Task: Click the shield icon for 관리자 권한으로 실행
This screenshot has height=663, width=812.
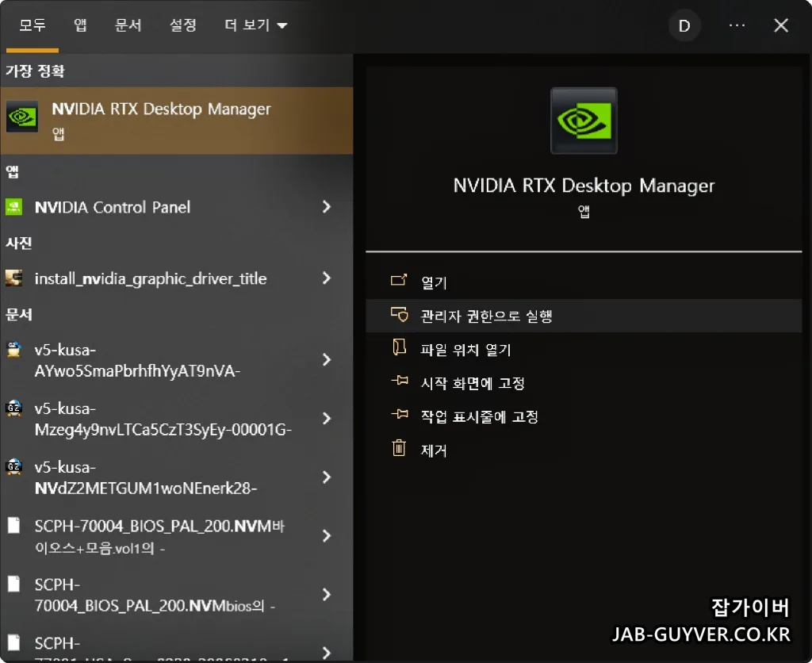Action: pos(400,314)
